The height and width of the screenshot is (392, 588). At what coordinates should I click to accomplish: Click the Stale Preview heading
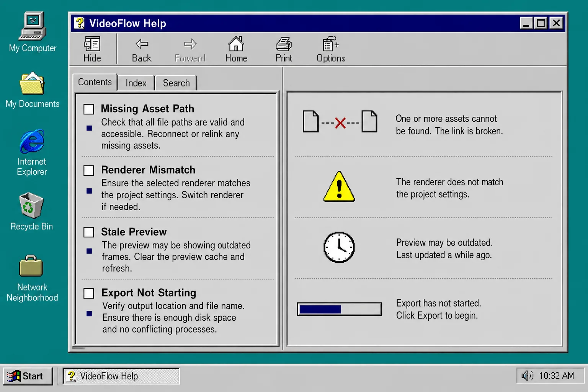click(x=134, y=232)
